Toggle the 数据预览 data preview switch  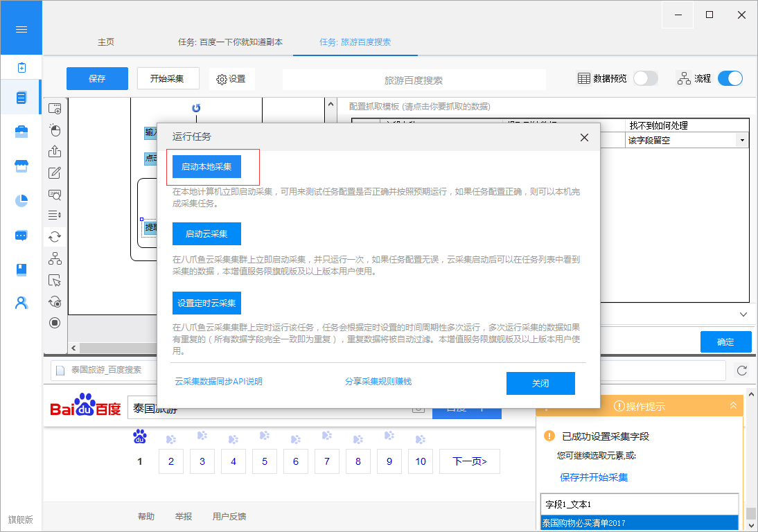pyautogui.click(x=645, y=78)
